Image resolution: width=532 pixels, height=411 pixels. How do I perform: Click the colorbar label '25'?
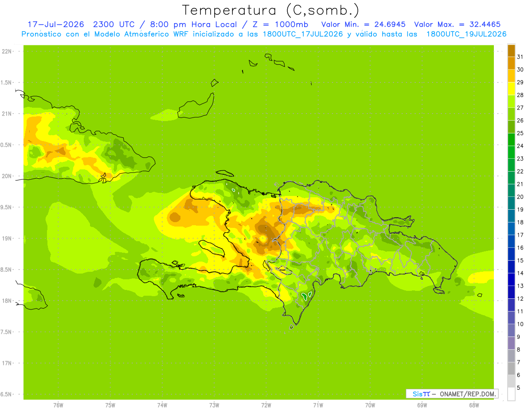click(520, 133)
